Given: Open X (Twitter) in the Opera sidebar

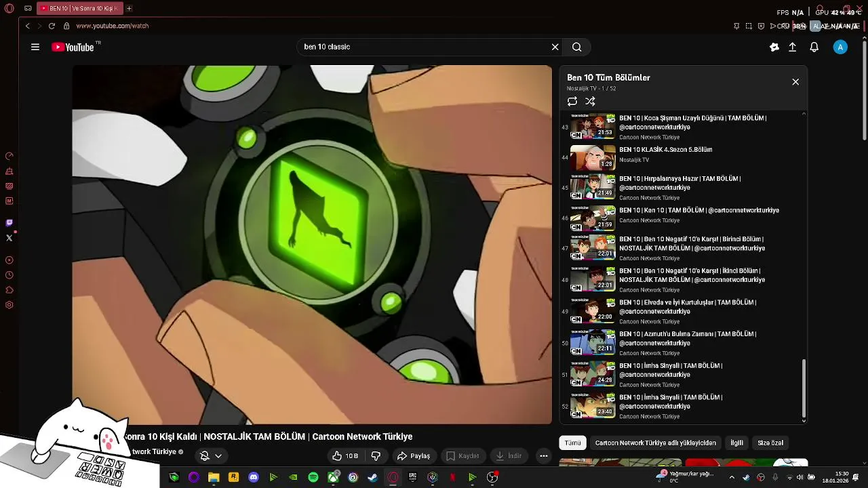Looking at the screenshot, I should [9, 238].
